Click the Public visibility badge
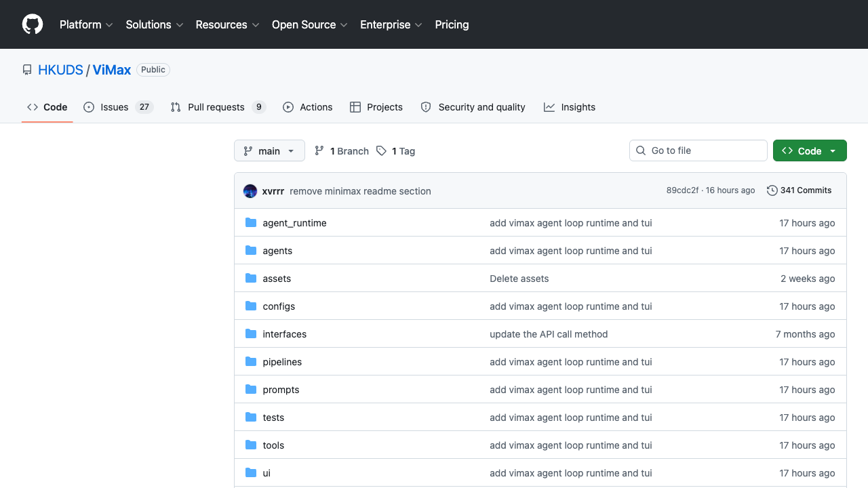The width and height of the screenshot is (868, 488). tap(153, 70)
